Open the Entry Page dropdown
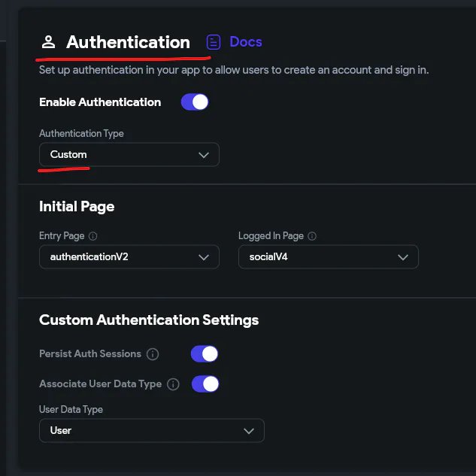Viewport: 476px width, 476px height. click(x=129, y=257)
